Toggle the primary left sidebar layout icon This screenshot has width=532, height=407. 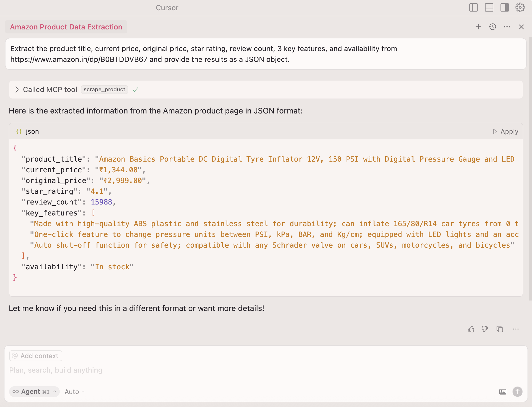[x=473, y=7]
